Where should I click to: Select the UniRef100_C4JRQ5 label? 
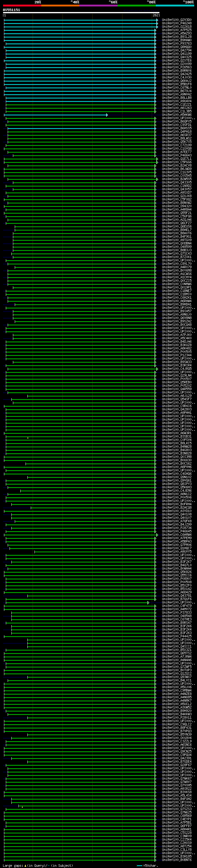tap(177, 369)
